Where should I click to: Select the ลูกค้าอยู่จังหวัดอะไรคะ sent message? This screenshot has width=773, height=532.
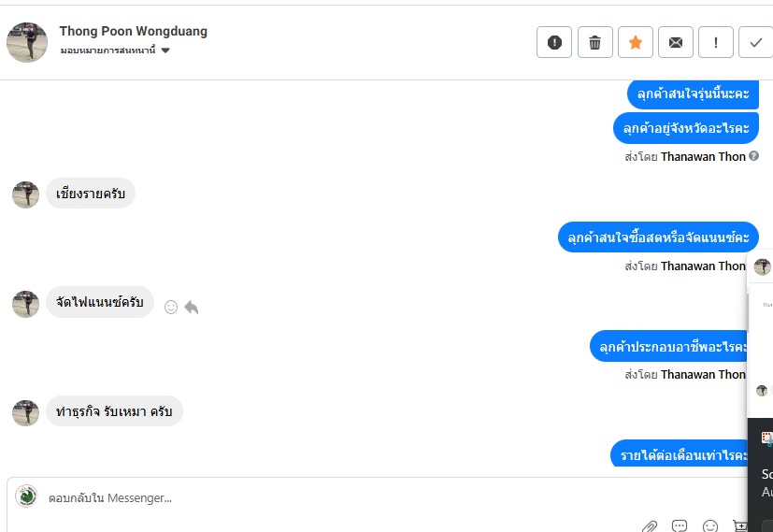point(686,128)
